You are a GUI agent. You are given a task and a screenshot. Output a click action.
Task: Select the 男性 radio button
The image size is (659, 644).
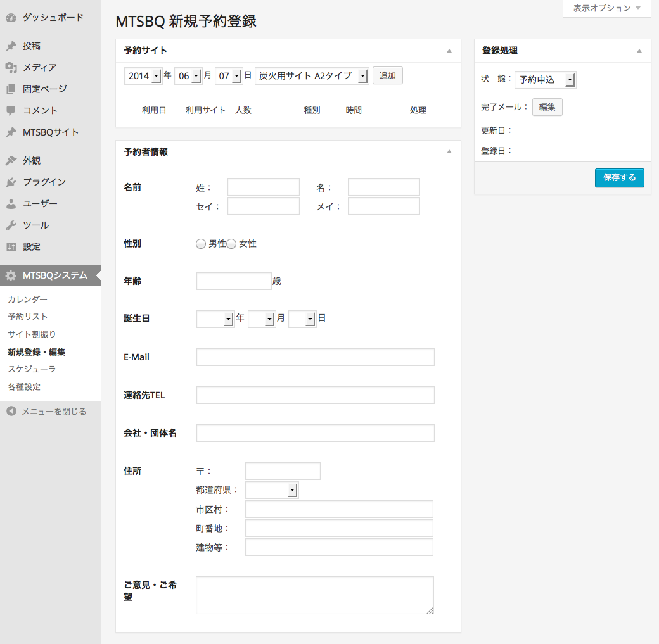[x=201, y=244]
